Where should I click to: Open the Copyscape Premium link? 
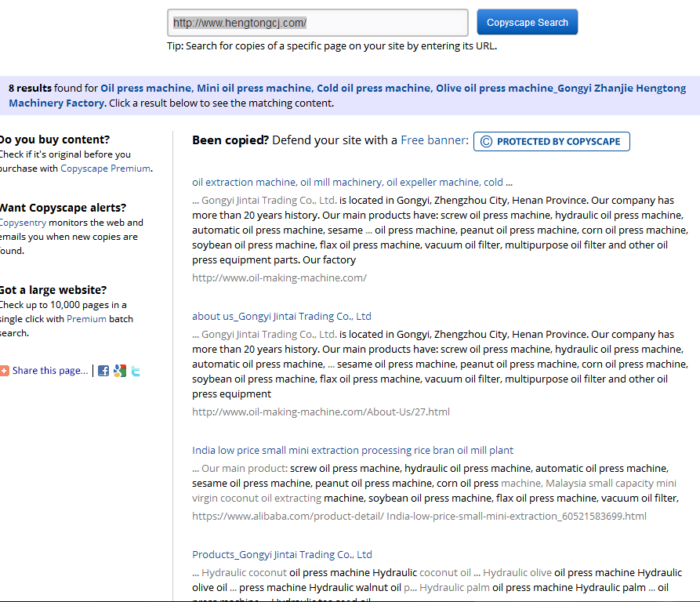pos(105,169)
